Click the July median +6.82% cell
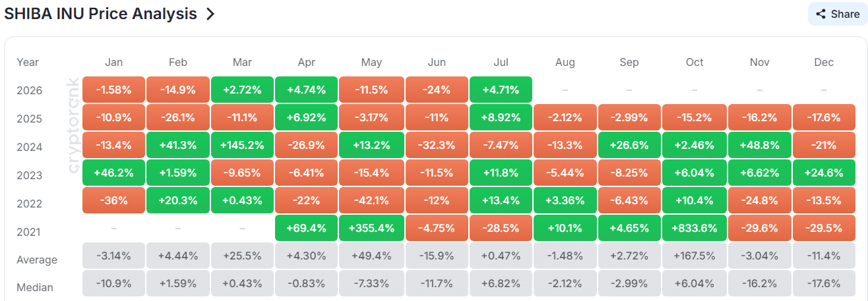 click(x=501, y=284)
